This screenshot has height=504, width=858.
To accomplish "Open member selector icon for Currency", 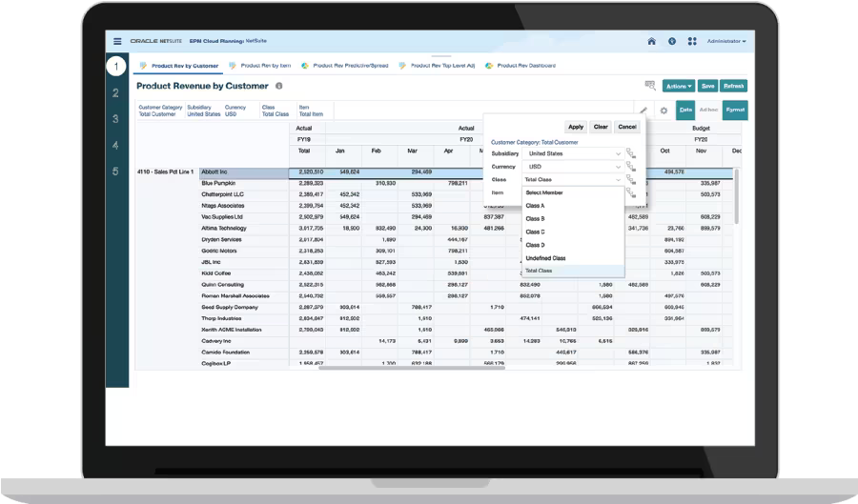I will pyautogui.click(x=630, y=166).
